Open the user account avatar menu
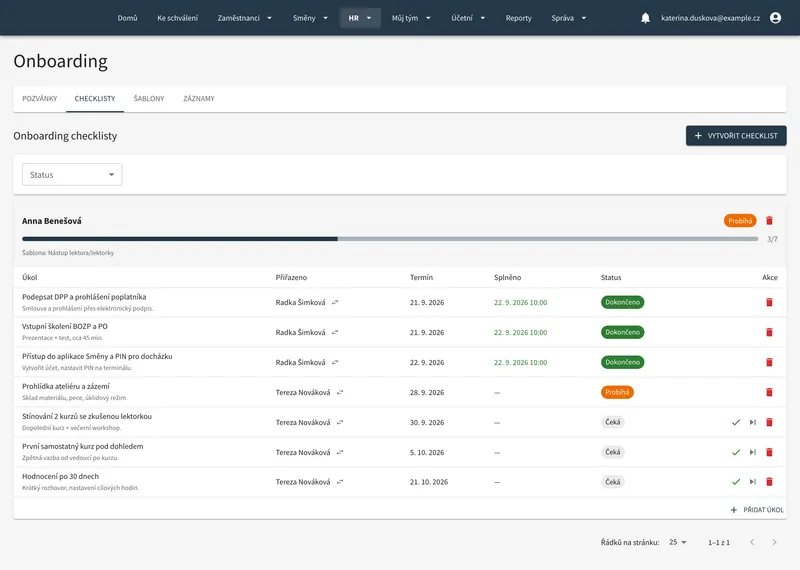 775,18
